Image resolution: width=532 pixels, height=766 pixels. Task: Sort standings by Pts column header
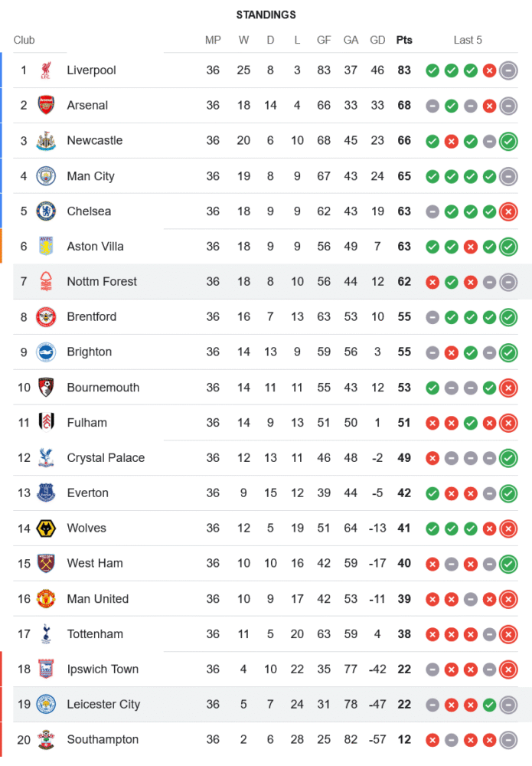(x=403, y=40)
